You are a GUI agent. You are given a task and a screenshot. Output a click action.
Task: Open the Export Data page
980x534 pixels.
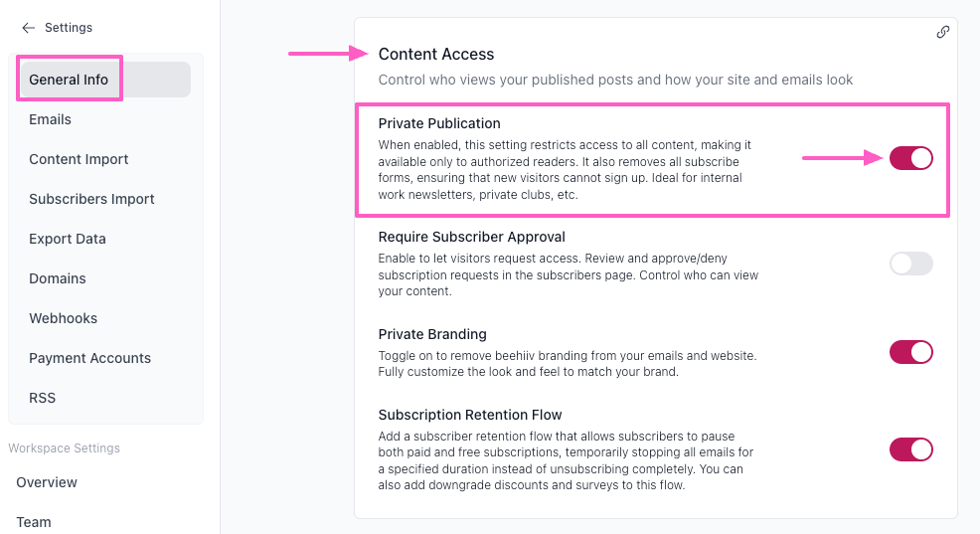[68, 239]
